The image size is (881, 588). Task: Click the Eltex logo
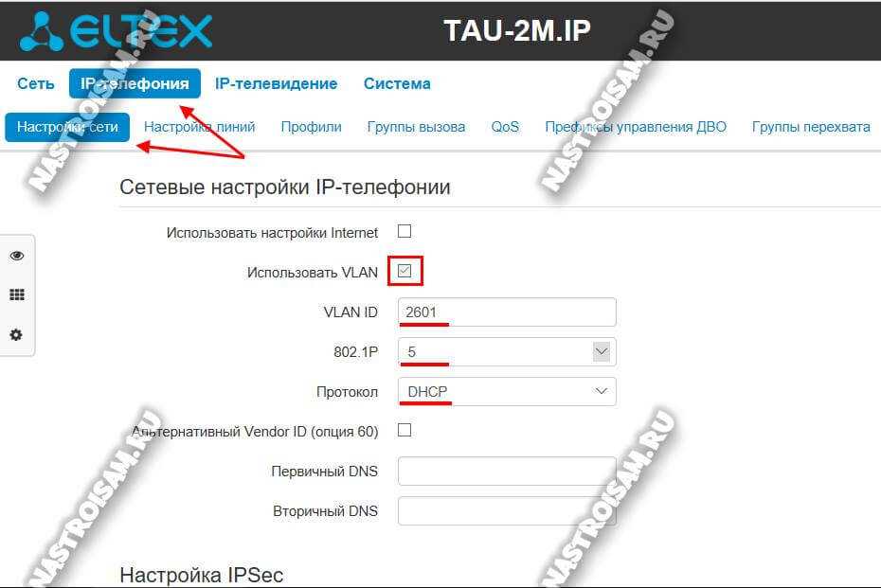[x=116, y=31]
